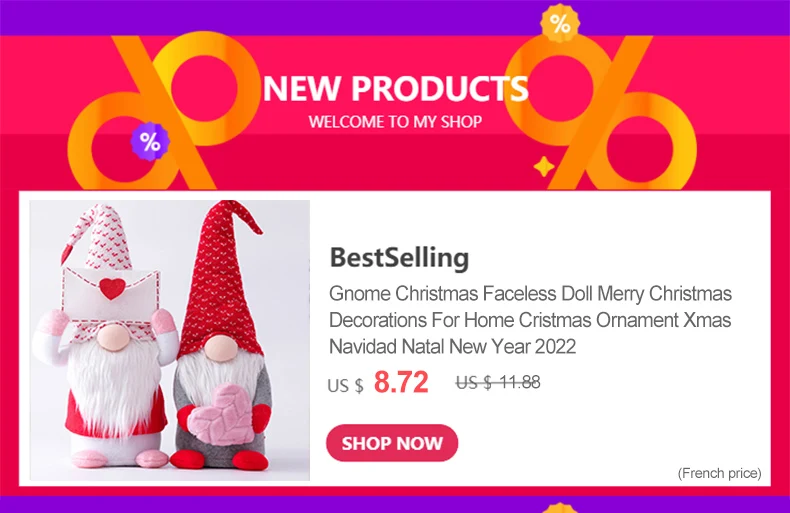The height and width of the screenshot is (513, 790).
Task: Open the Gnome Christmas Faceless Doll title
Action: click(x=530, y=320)
